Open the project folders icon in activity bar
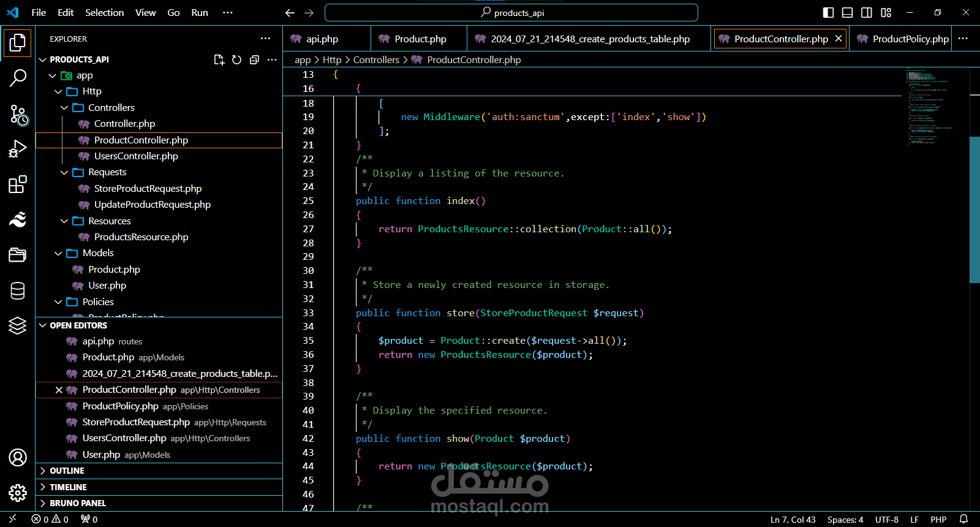The height and width of the screenshot is (527, 980). tap(18, 254)
